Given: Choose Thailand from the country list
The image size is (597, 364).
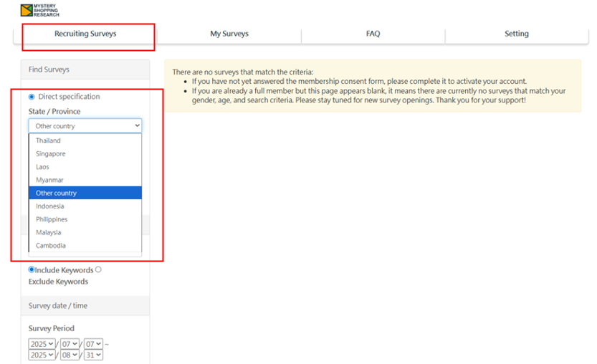Looking at the screenshot, I should tap(85, 140).
